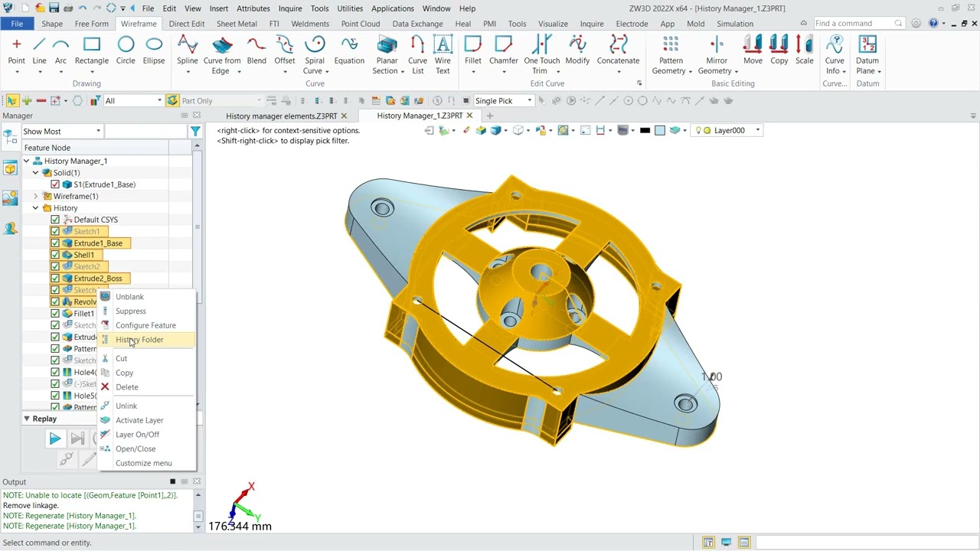
Task: Click the filter icon in Manager panel
Action: (x=196, y=132)
